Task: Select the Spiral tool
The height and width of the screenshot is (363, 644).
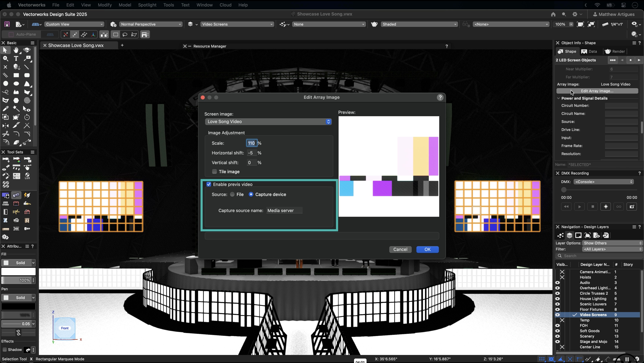Action: [x=27, y=100]
